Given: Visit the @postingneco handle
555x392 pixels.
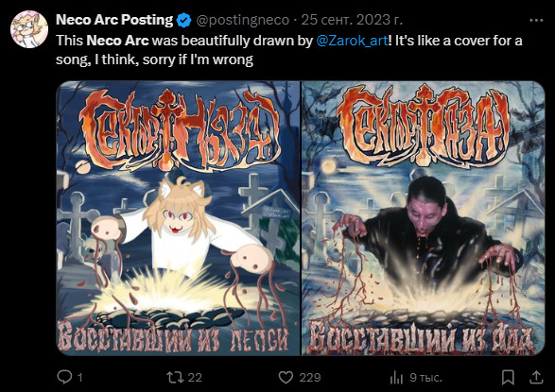Looking at the screenshot, I should (242, 20).
